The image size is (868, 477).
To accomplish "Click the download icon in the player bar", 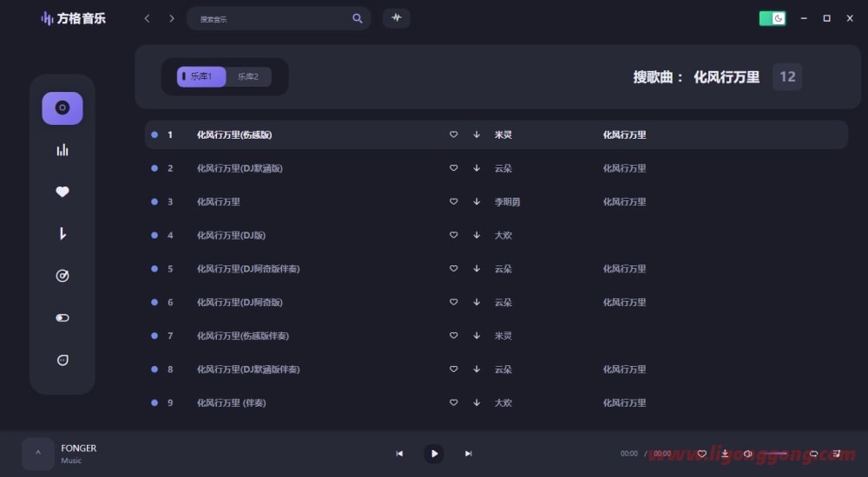I will tap(725, 454).
